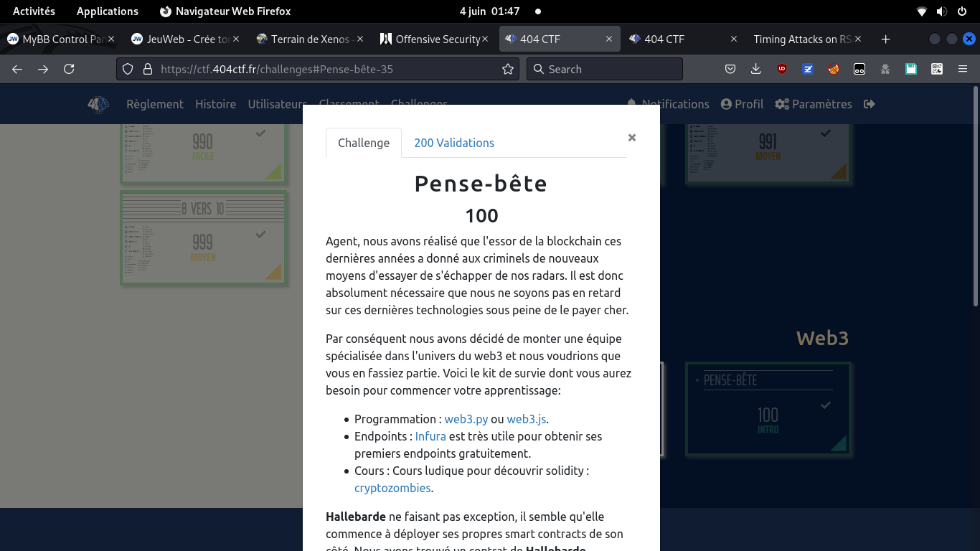Open the QR code extension icon
The width and height of the screenshot is (980, 551).
click(x=937, y=69)
